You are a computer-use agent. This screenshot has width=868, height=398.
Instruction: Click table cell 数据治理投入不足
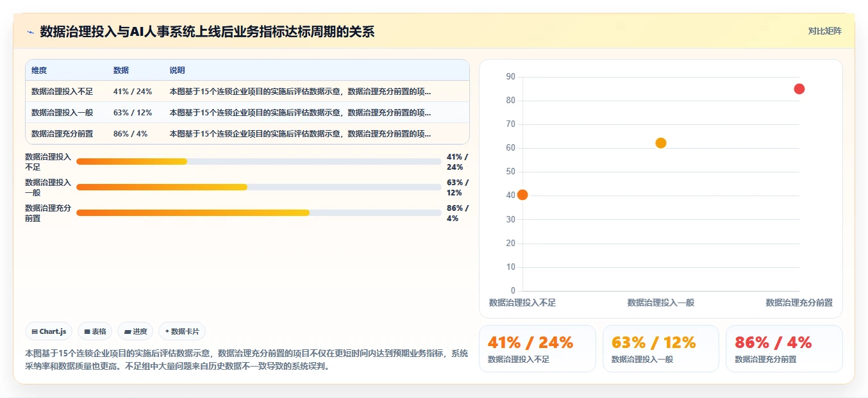tap(62, 92)
